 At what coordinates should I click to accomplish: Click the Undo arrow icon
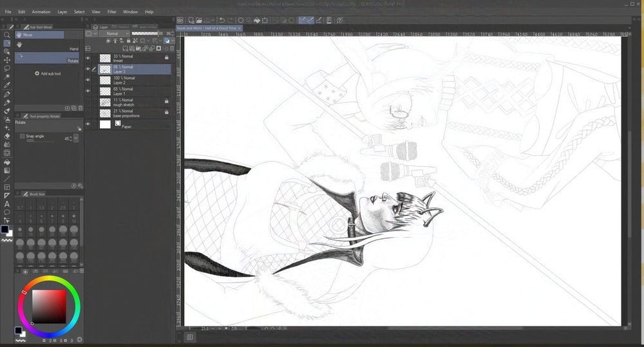click(x=222, y=20)
